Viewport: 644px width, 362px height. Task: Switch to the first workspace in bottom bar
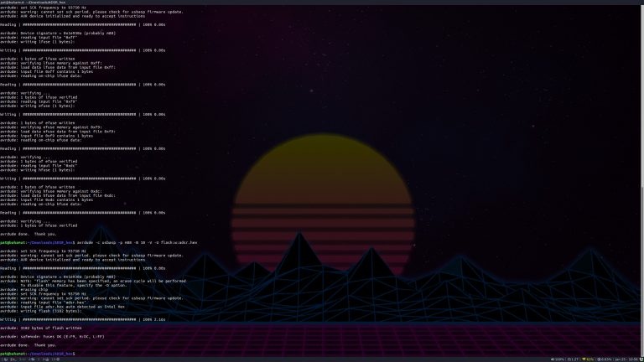pyautogui.click(x=4, y=359)
